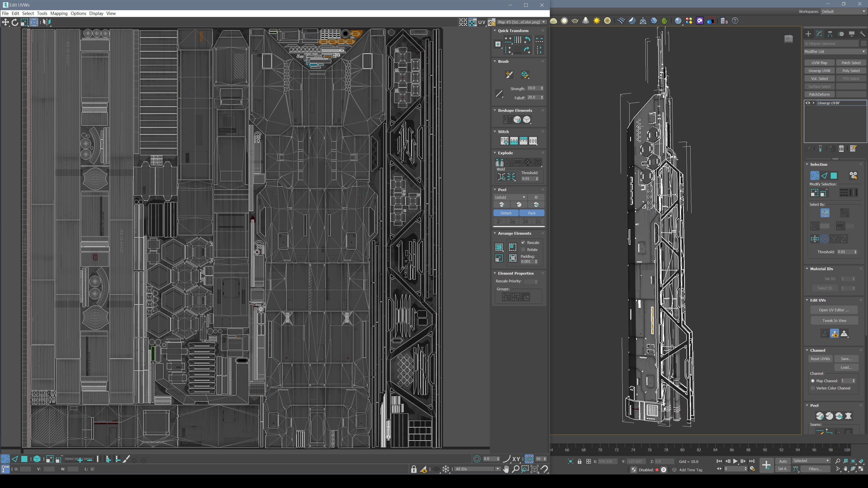Select the Freeform Mode tool in UV editor
The image size is (868, 488).
[34, 22]
